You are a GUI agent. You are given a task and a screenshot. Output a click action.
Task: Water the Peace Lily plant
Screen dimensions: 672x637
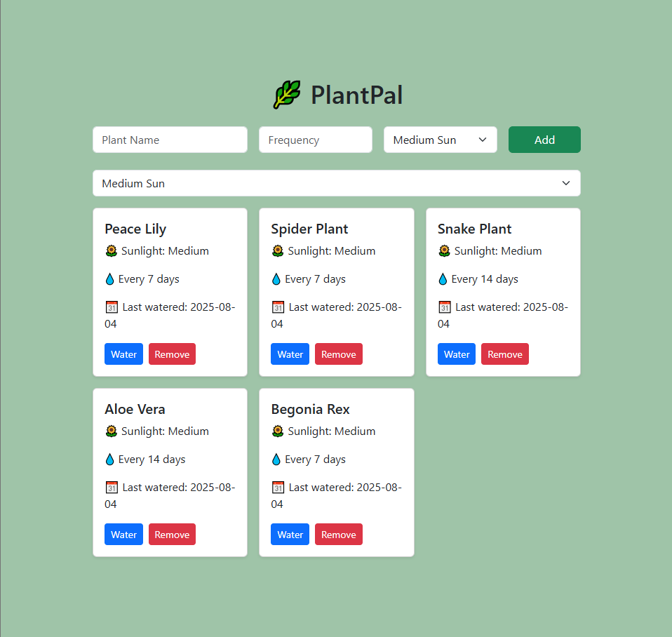(123, 354)
